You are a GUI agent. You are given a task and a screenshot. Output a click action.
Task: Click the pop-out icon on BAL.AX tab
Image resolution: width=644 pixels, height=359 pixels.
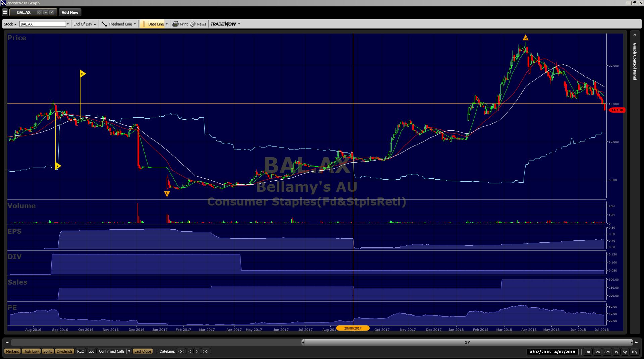click(46, 12)
